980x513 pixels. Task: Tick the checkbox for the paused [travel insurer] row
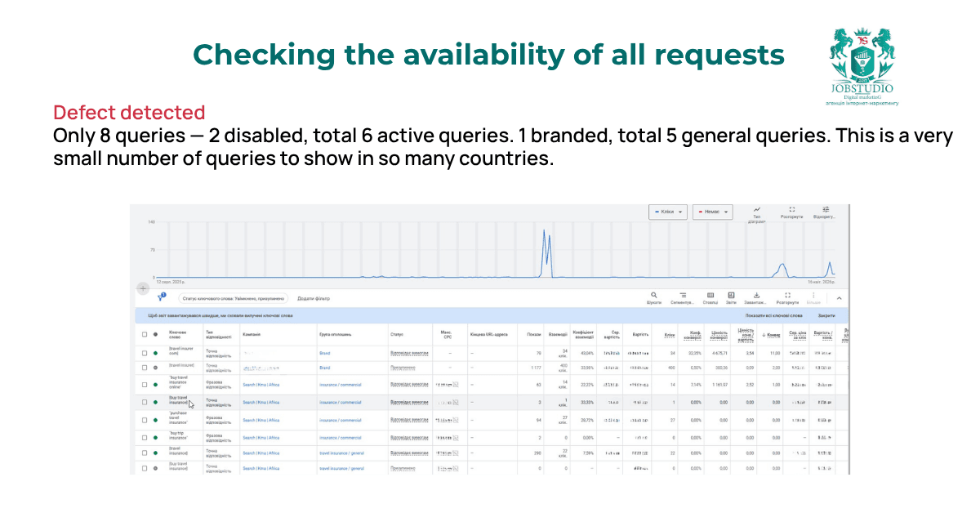click(145, 368)
